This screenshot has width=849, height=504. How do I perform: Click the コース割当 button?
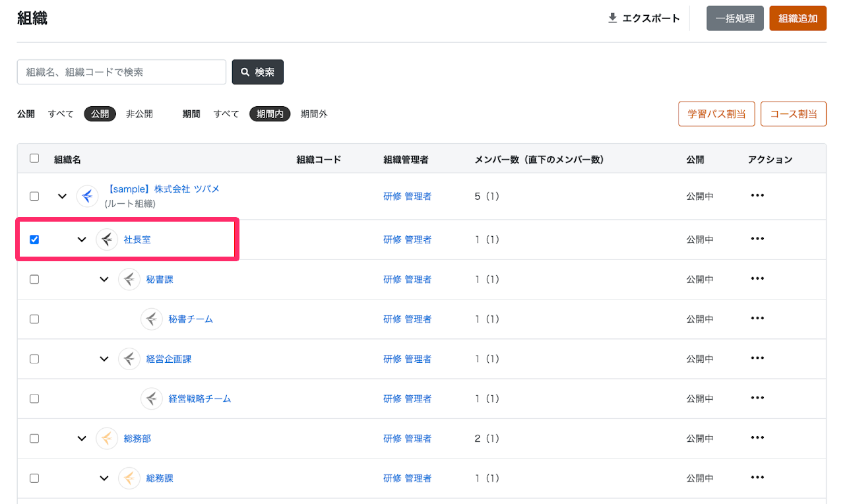pos(794,113)
